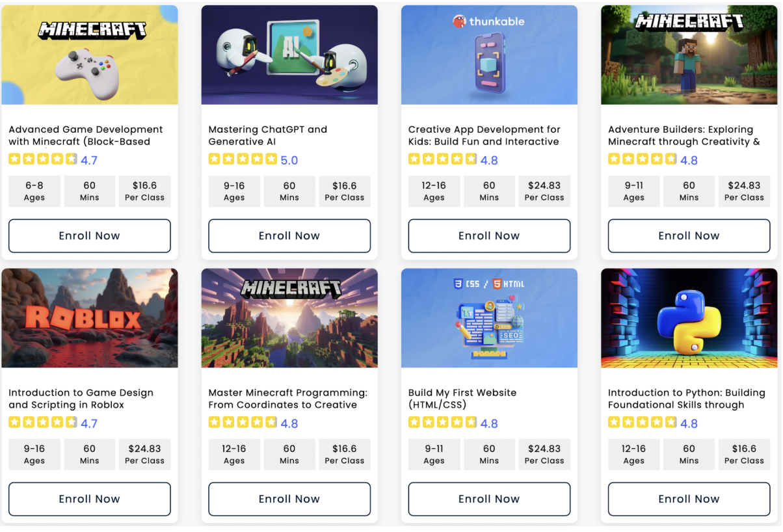The image size is (783, 532).
Task: Click the game controller Minecraft thumbnail
Action: point(90,55)
